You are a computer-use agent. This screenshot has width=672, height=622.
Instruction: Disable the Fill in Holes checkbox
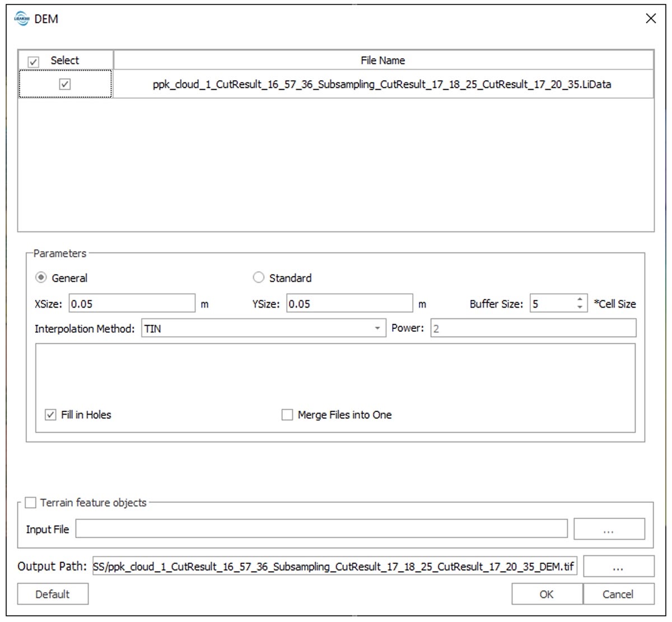(x=50, y=415)
